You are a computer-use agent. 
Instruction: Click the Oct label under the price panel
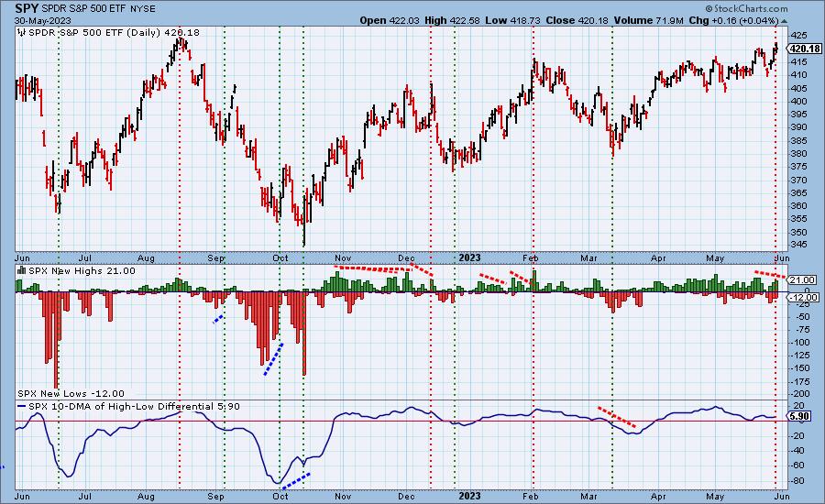pyautogui.click(x=280, y=258)
